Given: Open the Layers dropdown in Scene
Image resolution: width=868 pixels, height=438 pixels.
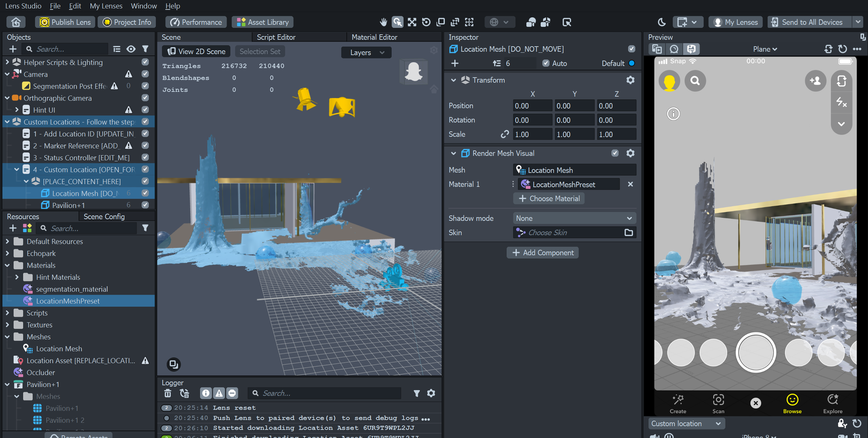Looking at the screenshot, I should pyautogui.click(x=366, y=52).
